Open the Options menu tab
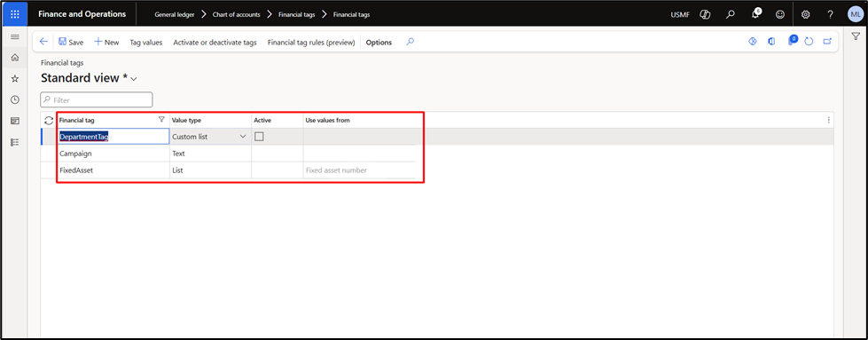The width and height of the screenshot is (868, 340). click(x=379, y=42)
